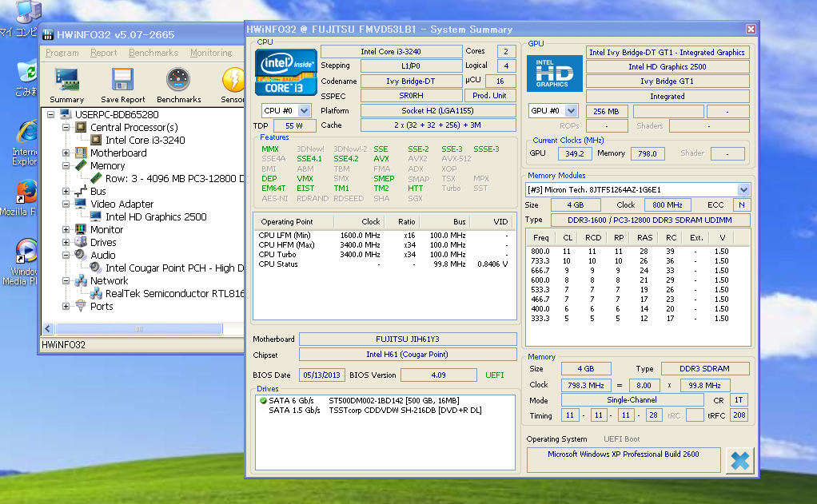Viewport: 817px width, 504px height.
Task: Expand the Motherboard tree node
Action: pyautogui.click(x=66, y=153)
